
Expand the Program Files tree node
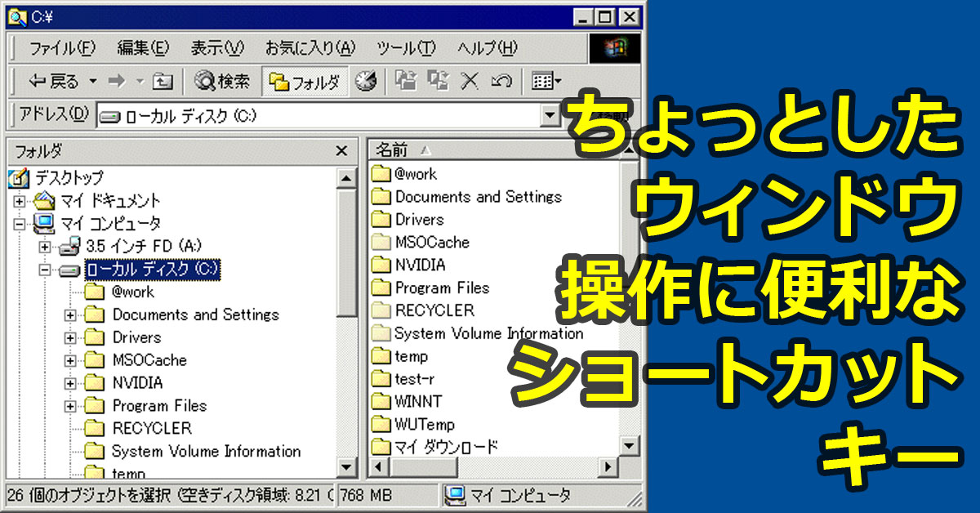[x=71, y=405]
